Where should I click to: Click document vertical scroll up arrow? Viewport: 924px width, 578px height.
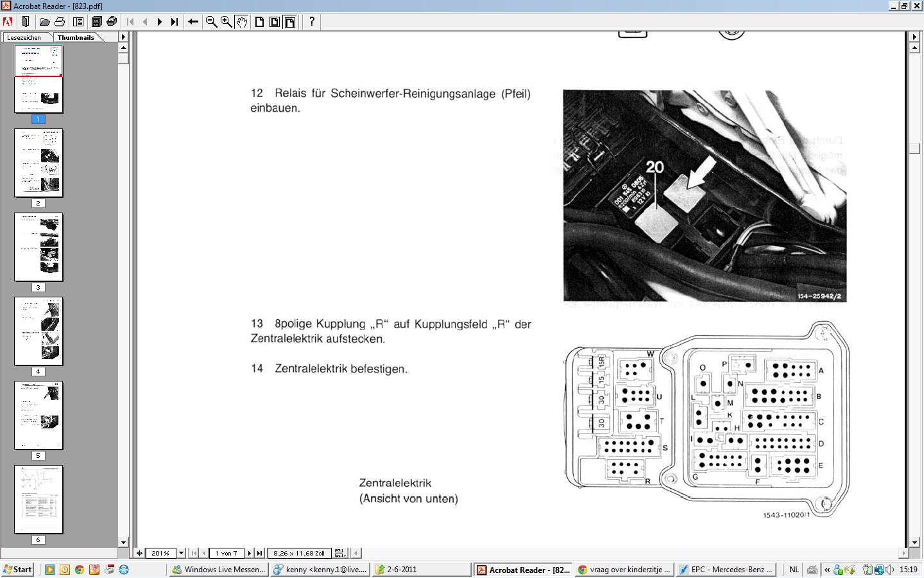(915, 48)
